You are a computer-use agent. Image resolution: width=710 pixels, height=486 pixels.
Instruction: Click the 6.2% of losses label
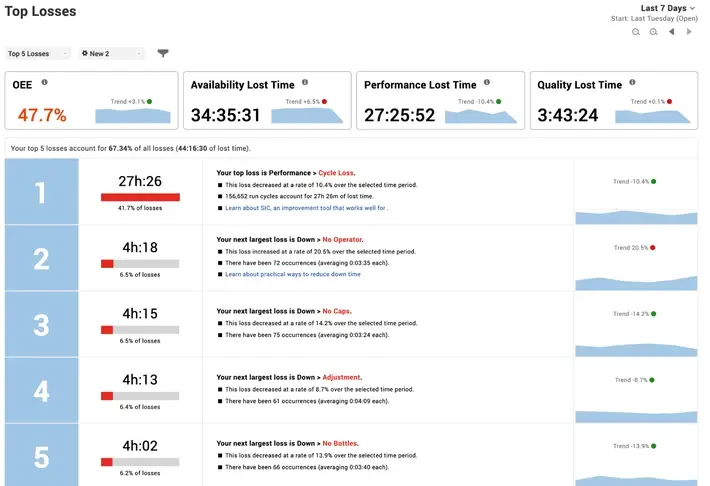point(140,473)
